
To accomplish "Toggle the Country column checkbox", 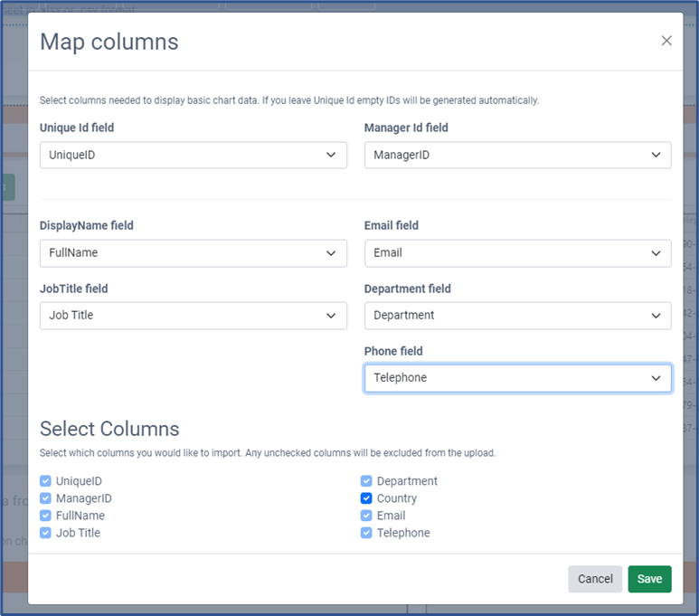I will click(x=366, y=498).
